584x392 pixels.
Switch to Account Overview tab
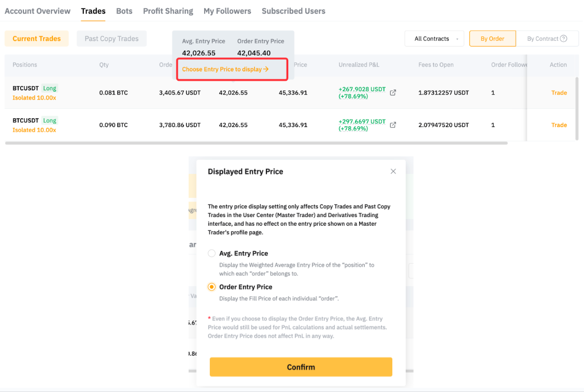[37, 11]
